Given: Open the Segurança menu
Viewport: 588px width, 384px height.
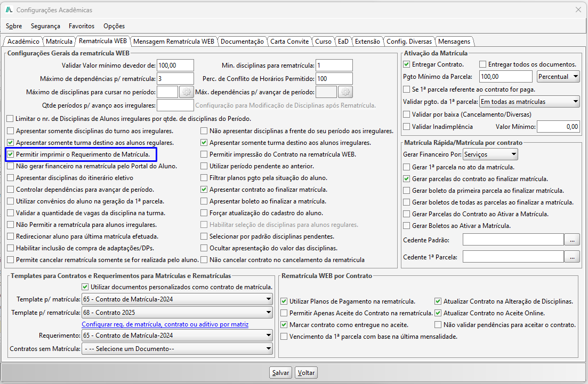Looking at the screenshot, I should pyautogui.click(x=45, y=26).
